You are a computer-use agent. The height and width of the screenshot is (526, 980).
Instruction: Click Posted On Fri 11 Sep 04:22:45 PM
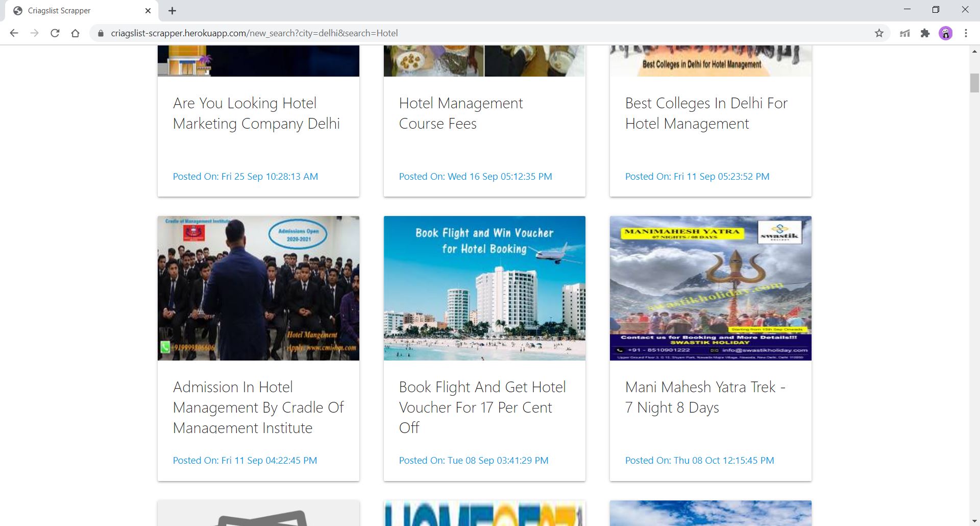pyautogui.click(x=245, y=461)
